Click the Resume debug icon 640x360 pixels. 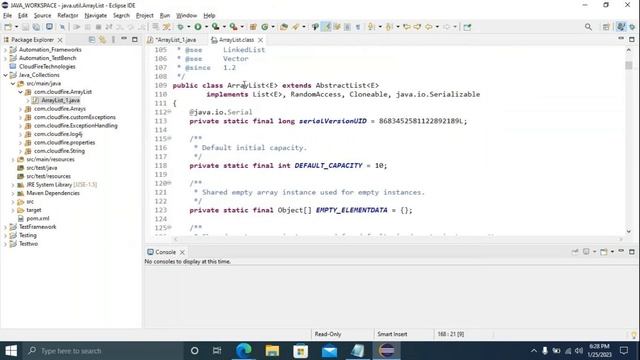click(x=76, y=27)
